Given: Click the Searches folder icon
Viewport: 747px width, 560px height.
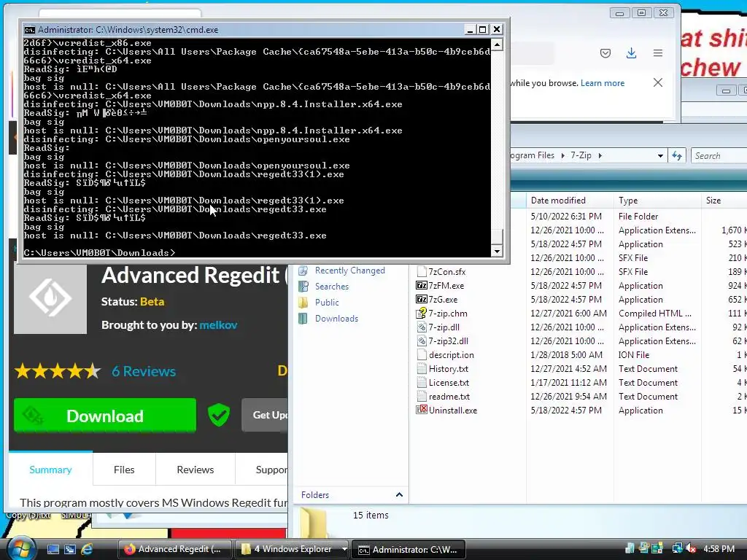Looking at the screenshot, I should pyautogui.click(x=303, y=286).
